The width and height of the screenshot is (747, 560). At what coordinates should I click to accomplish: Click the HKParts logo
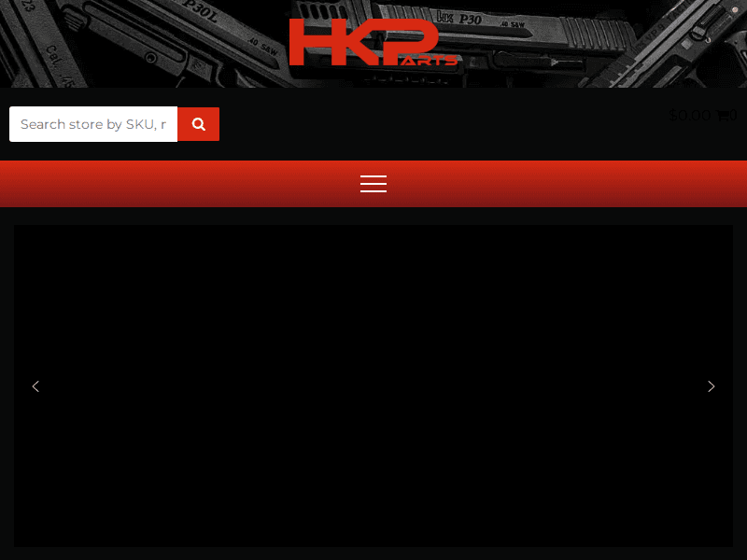[x=373, y=42]
